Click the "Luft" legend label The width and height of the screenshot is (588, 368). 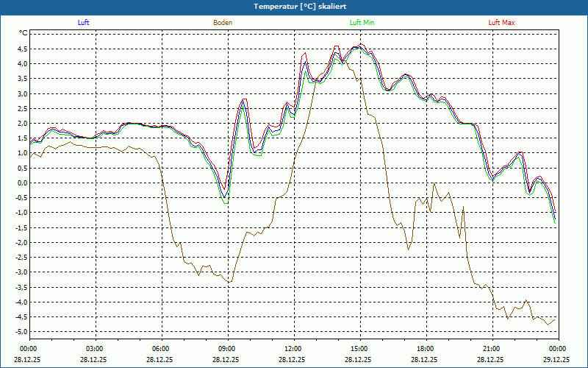coord(84,23)
